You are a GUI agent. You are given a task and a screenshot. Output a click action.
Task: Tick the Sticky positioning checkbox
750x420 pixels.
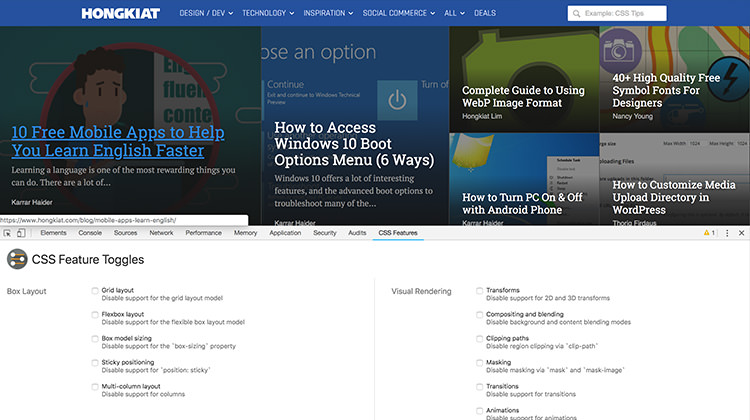tap(95, 363)
